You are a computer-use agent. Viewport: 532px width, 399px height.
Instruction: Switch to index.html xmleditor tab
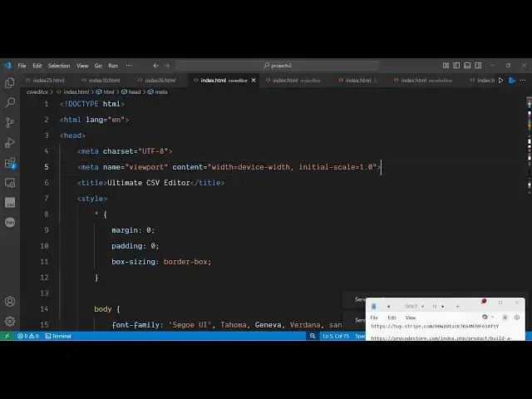pos(296,81)
